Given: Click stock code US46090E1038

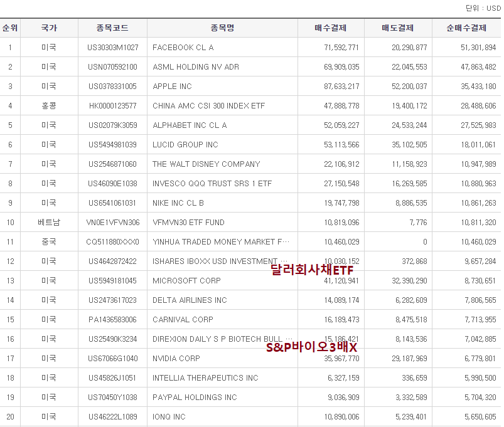Looking at the screenshot, I should pyautogui.click(x=112, y=183).
